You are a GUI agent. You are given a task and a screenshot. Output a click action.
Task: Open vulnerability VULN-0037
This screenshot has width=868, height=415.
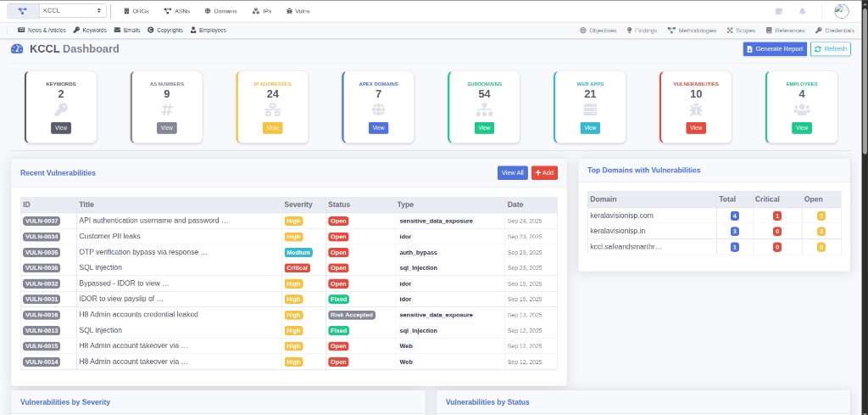pyautogui.click(x=42, y=221)
